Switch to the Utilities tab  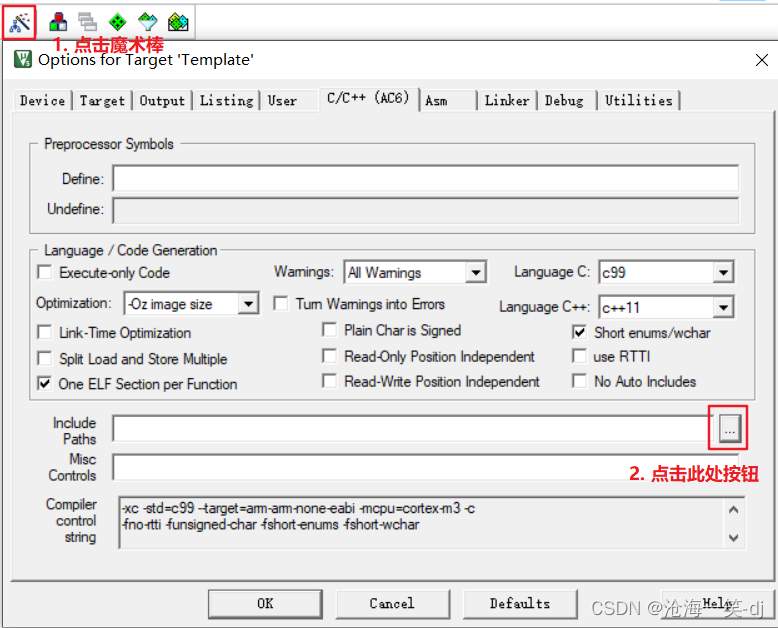[639, 101]
